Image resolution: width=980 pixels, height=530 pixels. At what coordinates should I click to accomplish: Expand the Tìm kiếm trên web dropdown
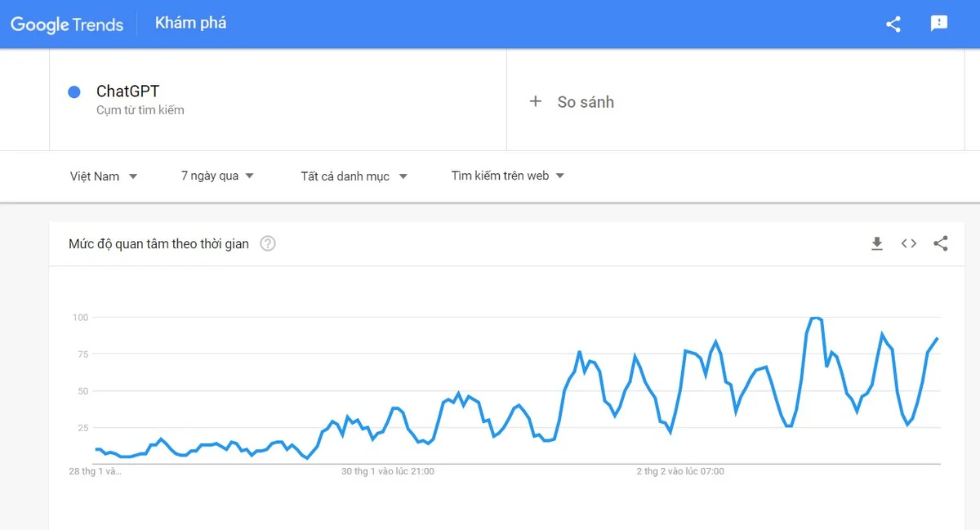pyautogui.click(x=508, y=176)
